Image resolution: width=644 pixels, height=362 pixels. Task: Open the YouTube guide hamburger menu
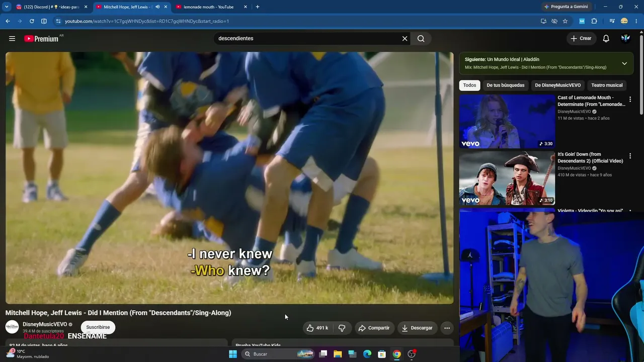coord(12,39)
